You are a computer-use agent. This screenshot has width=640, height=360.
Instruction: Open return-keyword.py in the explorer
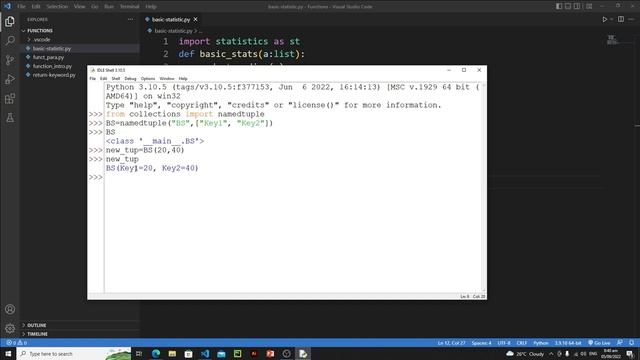[x=53, y=75]
